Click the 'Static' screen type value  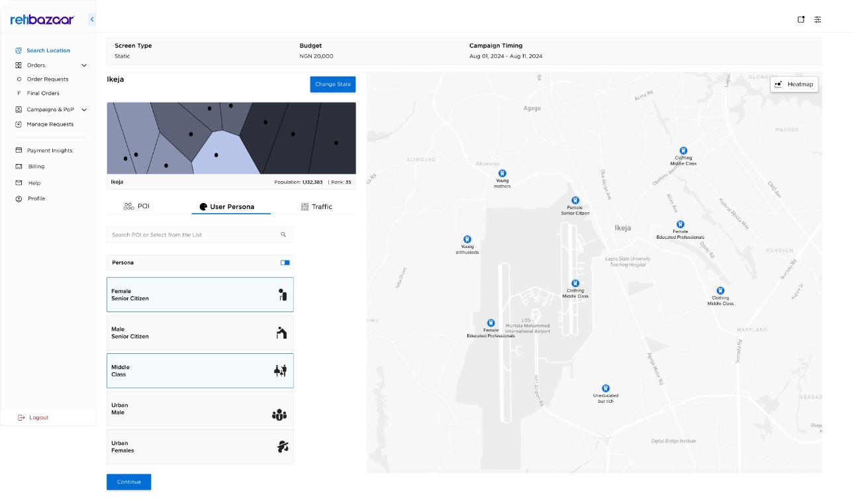point(122,56)
